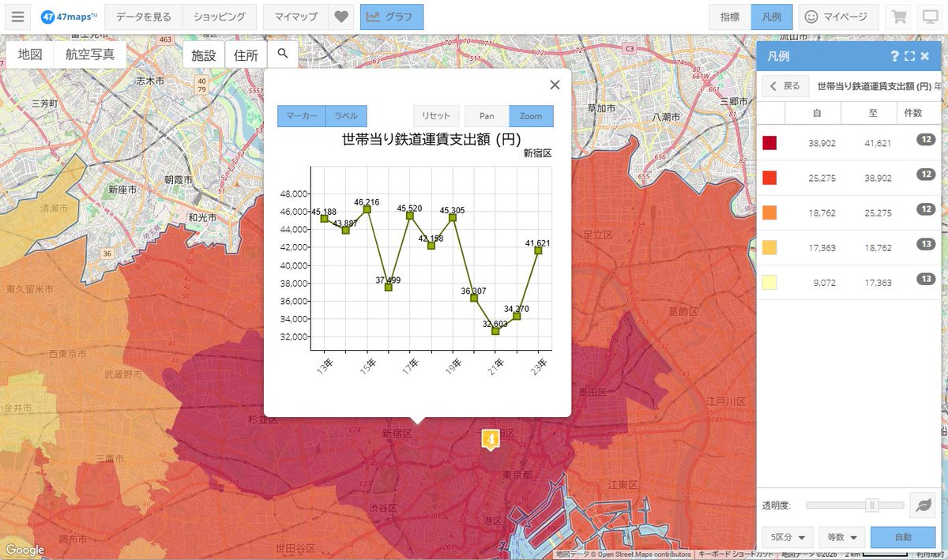Viewport: 948px width, 560px height.
Task: Click yellow-orange legend swatch 17,363
Action: coord(769,247)
